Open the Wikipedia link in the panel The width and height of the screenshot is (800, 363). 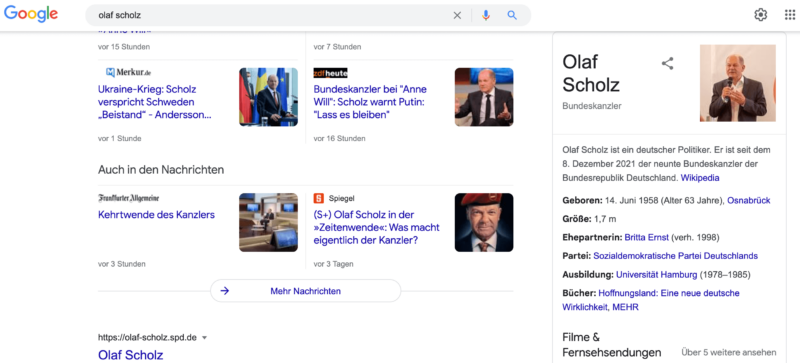[700, 178]
